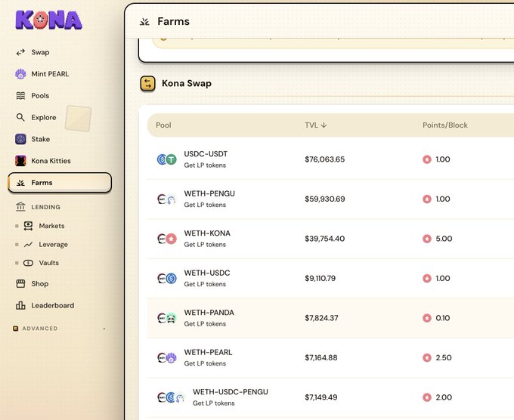The width and height of the screenshot is (514, 420).
Task: Click the WETH-PENGU token pair icon
Action: click(167, 199)
